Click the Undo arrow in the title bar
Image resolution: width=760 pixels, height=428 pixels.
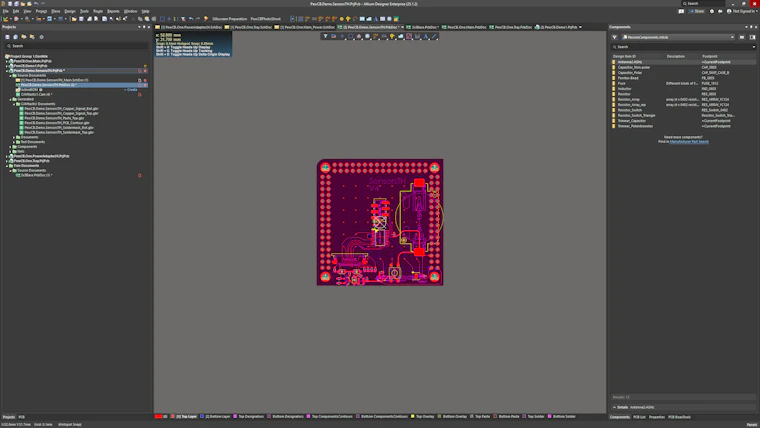[36, 3]
